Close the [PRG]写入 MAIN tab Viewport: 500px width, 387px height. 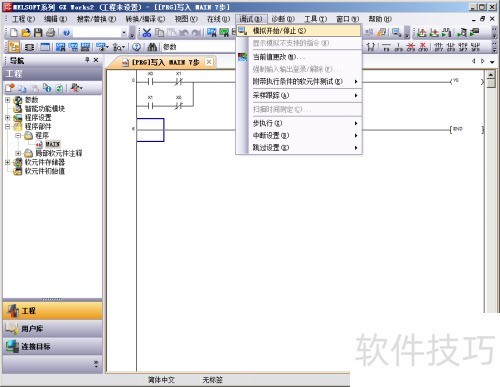209,62
